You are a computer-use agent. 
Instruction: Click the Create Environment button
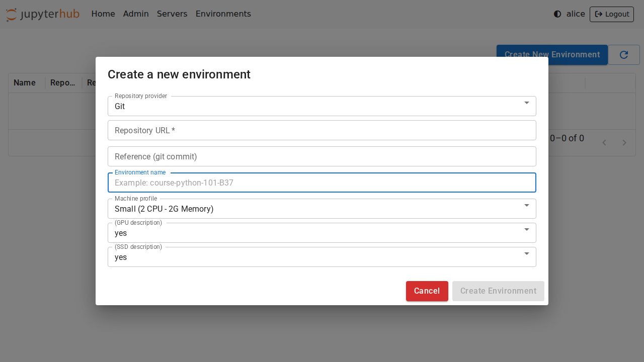(x=498, y=291)
